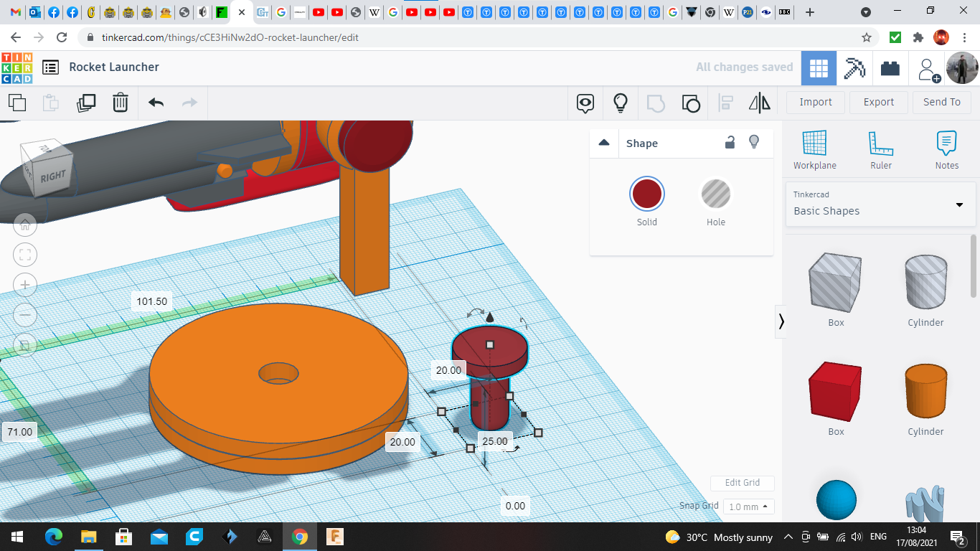Open the Snap Grid 1.0 mm dropdown
This screenshot has height=551, width=980.
coord(748,507)
